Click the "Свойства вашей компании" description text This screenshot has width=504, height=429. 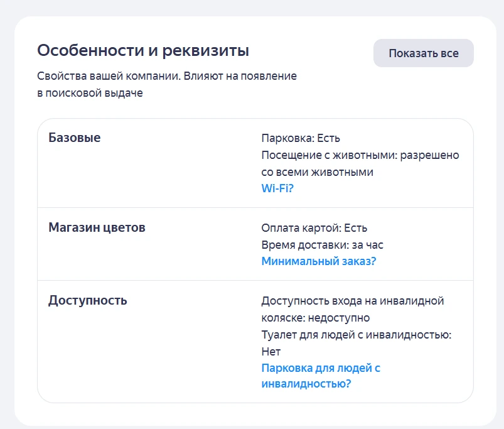(x=167, y=84)
